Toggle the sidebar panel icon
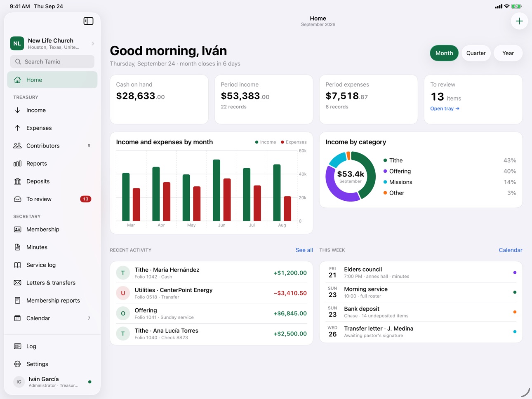 tap(88, 21)
